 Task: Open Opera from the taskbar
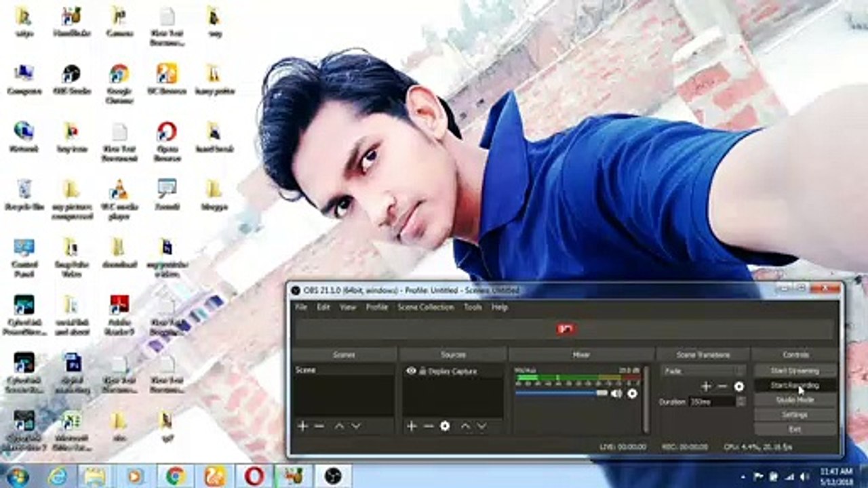(x=254, y=476)
